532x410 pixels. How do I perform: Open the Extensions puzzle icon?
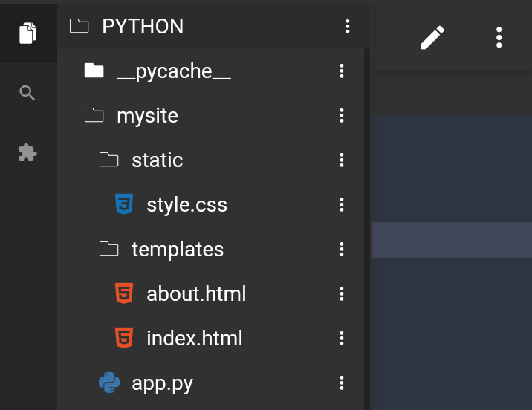tap(27, 152)
